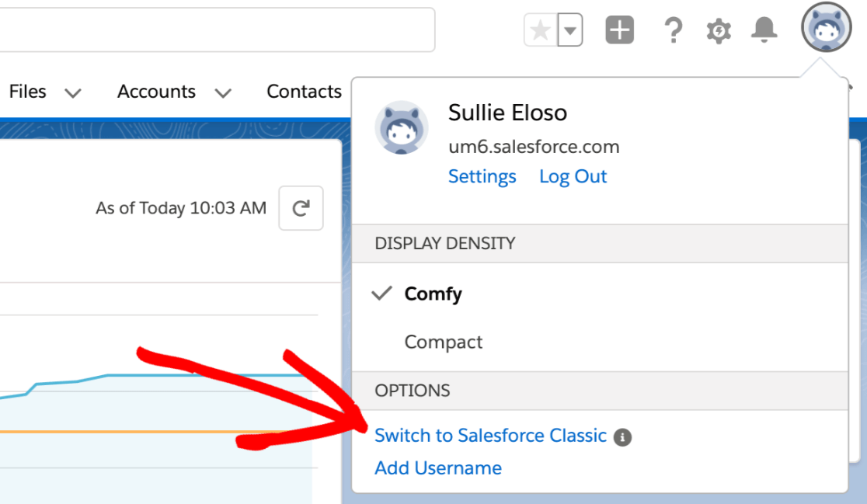Click Switch to Salesforce Classic
Image resolution: width=867 pixels, height=504 pixels.
[490, 436]
